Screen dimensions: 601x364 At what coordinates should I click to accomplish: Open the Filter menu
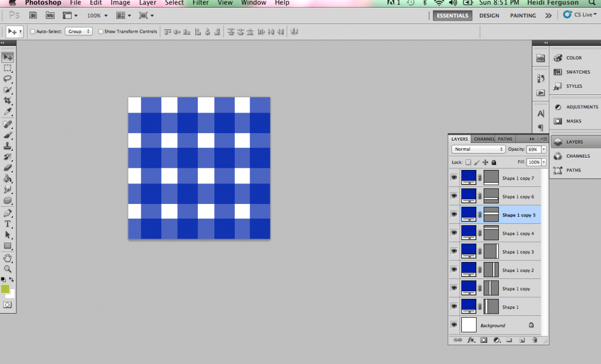tap(200, 3)
